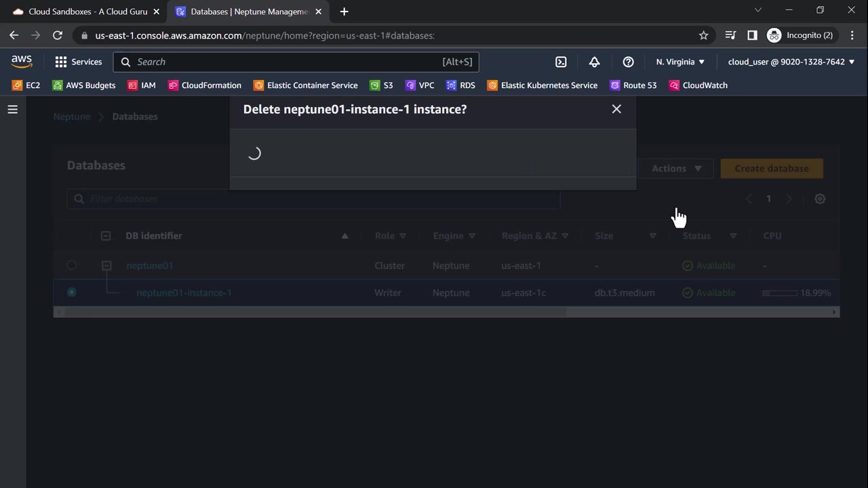
Task: Open Chrome tab search chevron
Action: point(758,10)
